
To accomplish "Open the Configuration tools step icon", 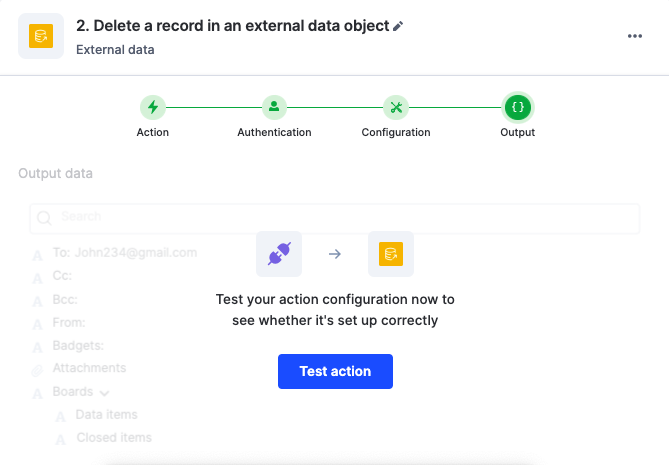I will point(396,107).
